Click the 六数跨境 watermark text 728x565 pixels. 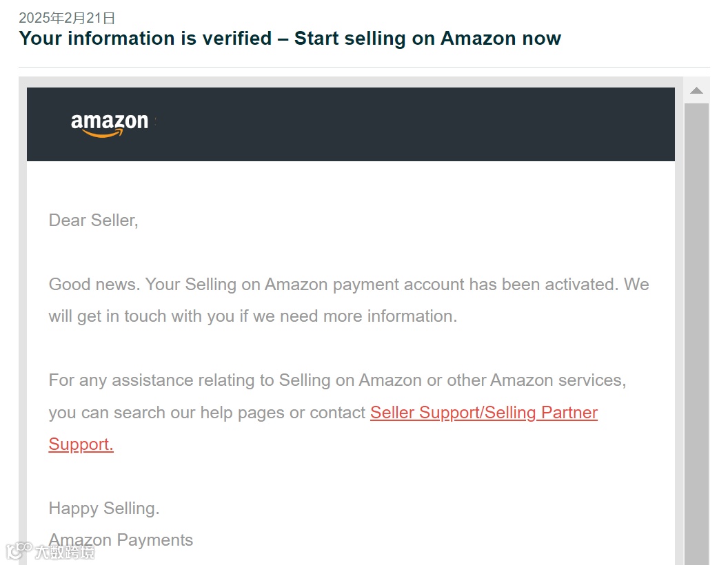click(65, 551)
